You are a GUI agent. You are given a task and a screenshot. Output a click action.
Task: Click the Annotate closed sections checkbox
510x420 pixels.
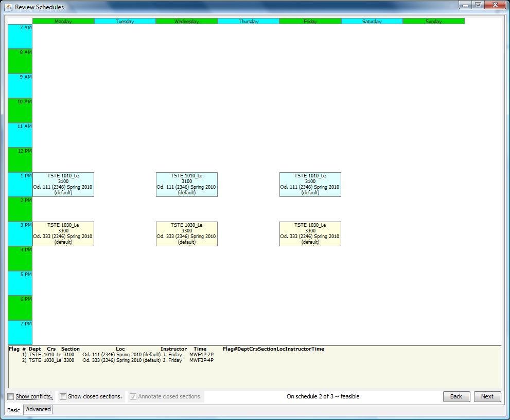133,396
